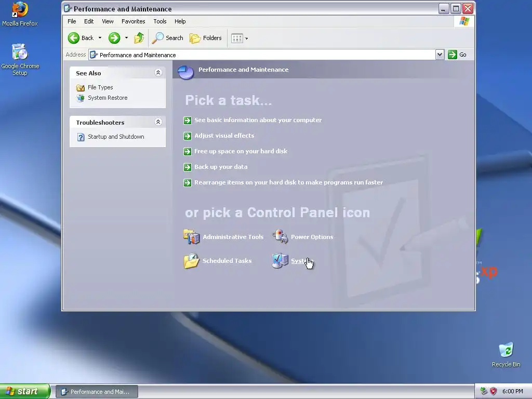The width and height of the screenshot is (532, 399).
Task: Select Rearrange items on your hard disk task
Action: pos(289,182)
